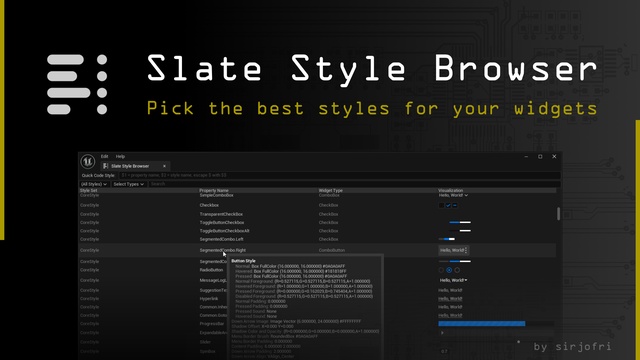Select the Slate Style Browser tab

point(135,166)
